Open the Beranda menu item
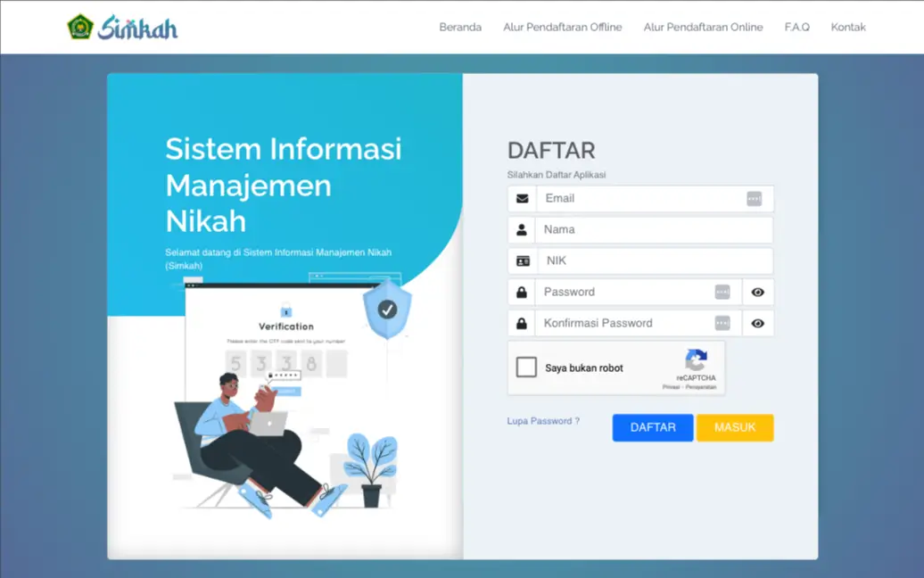The width and height of the screenshot is (924, 578). pyautogui.click(x=460, y=27)
